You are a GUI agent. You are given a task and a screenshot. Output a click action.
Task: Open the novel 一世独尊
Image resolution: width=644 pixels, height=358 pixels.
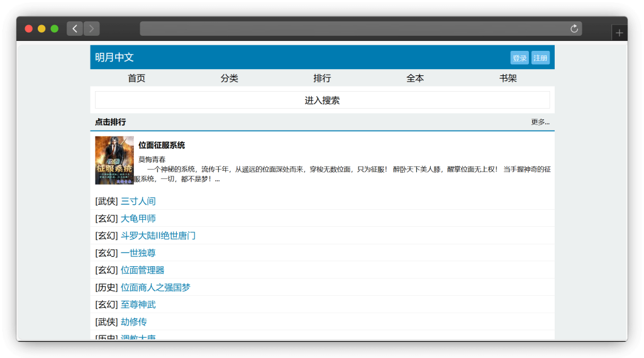(x=138, y=253)
